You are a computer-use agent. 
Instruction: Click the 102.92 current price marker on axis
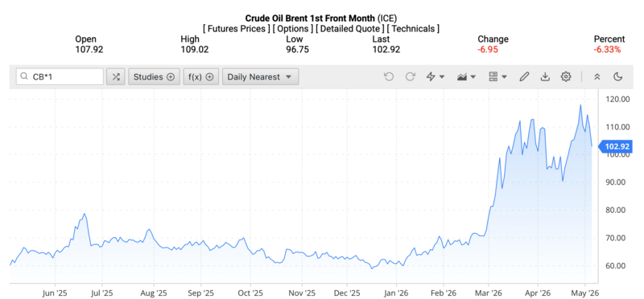[x=616, y=146]
